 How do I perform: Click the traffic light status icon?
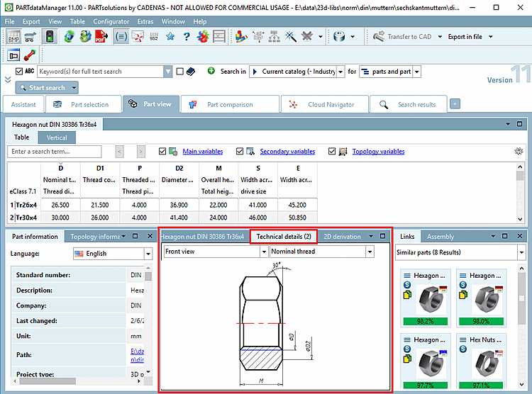click(49, 36)
